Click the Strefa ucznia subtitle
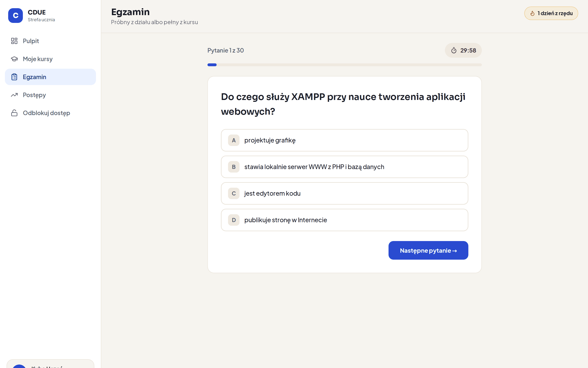 tap(41, 20)
